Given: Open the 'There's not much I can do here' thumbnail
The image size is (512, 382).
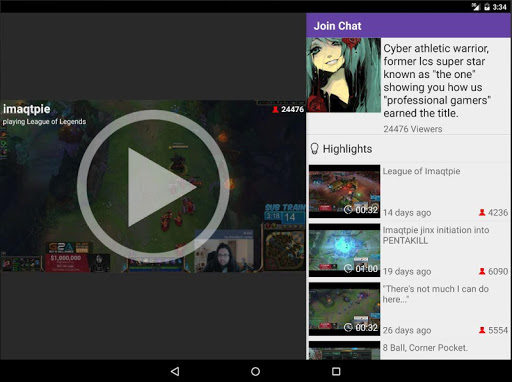Looking at the screenshot, I should coord(344,309).
